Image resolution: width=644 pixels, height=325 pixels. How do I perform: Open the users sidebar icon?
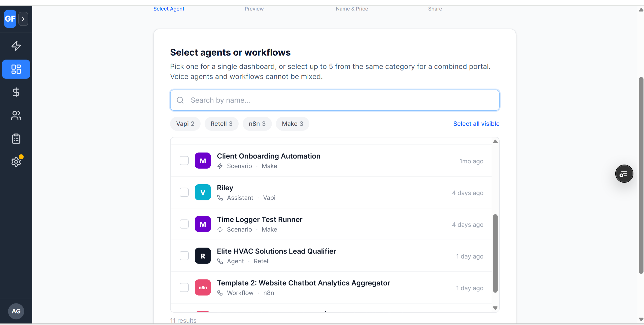[16, 116]
